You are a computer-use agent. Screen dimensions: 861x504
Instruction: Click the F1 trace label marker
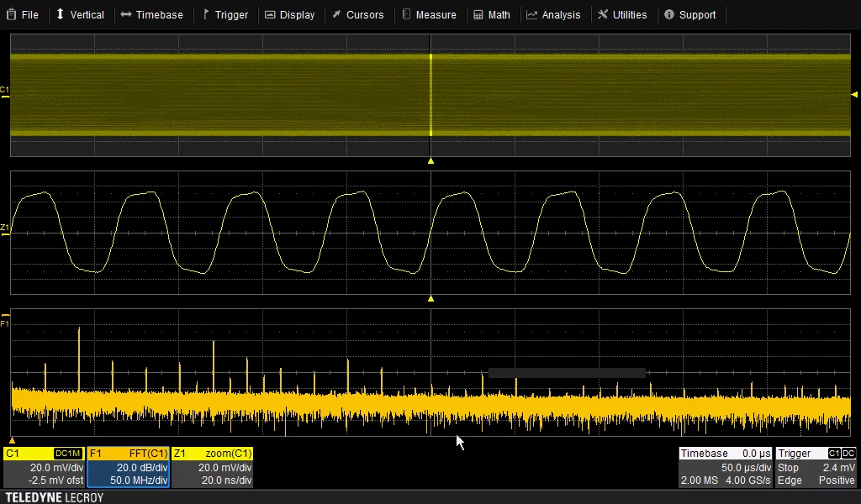(x=5, y=323)
